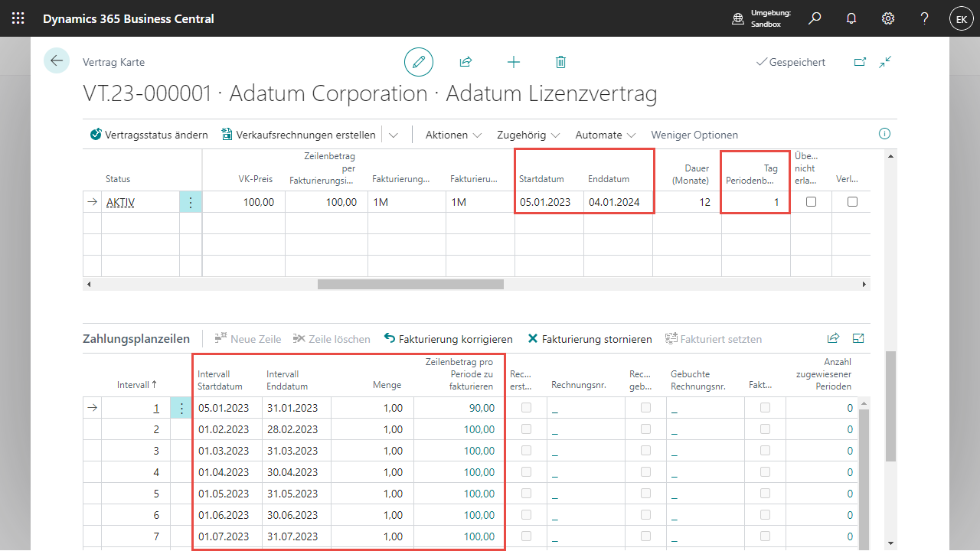Toggle the Verl... checkbox in AKTIV row
This screenshot has height=551, width=980.
click(x=852, y=202)
